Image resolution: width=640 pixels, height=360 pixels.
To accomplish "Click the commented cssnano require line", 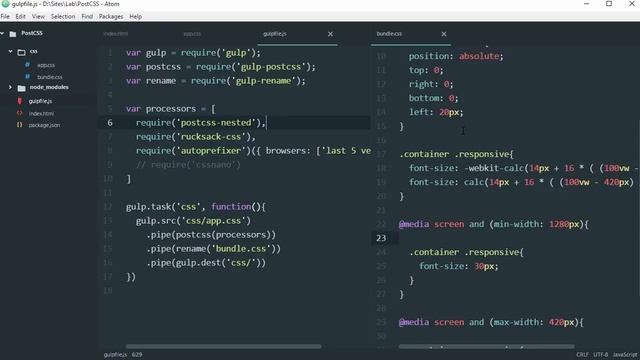I will (188, 165).
